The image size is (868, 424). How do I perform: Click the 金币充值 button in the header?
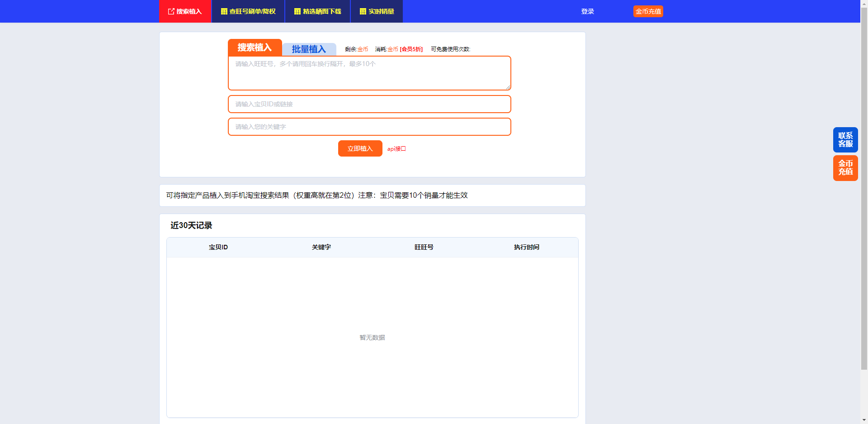648,11
